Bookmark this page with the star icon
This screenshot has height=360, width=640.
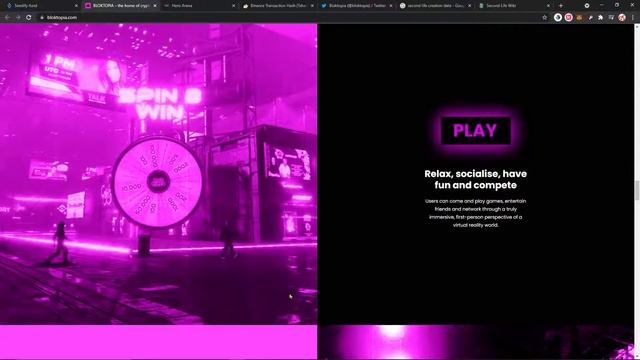click(x=544, y=18)
